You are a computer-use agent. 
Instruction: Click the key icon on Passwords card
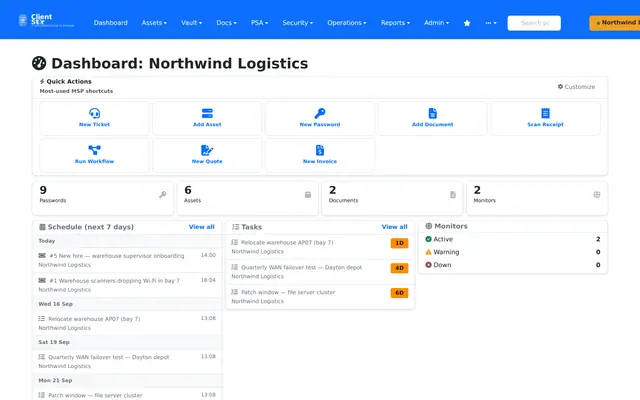[x=162, y=195]
